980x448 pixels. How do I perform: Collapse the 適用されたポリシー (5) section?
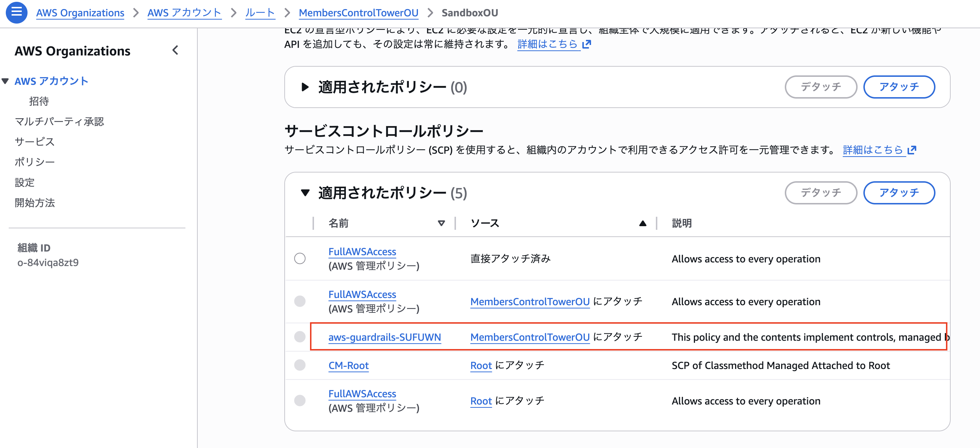(x=306, y=193)
